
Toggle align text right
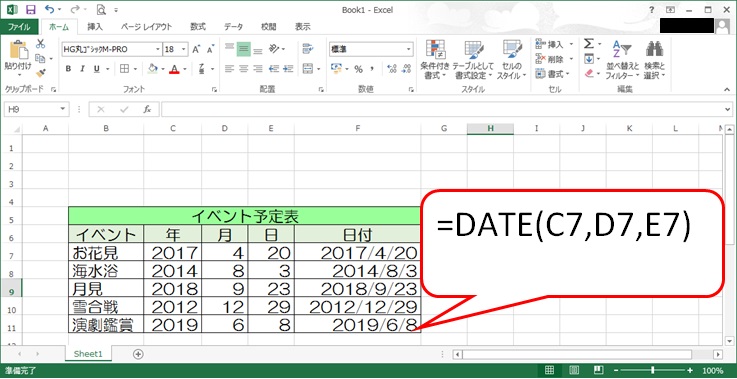click(x=258, y=69)
